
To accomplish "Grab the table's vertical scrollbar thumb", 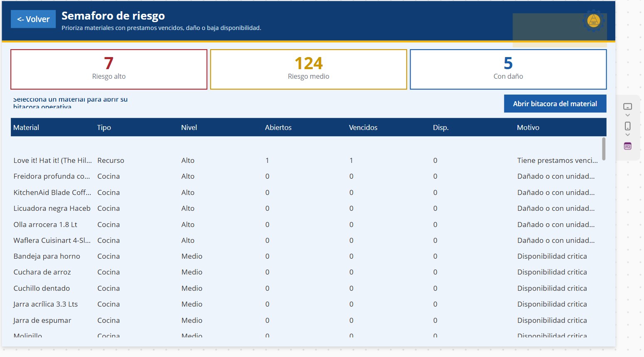I will (x=604, y=149).
